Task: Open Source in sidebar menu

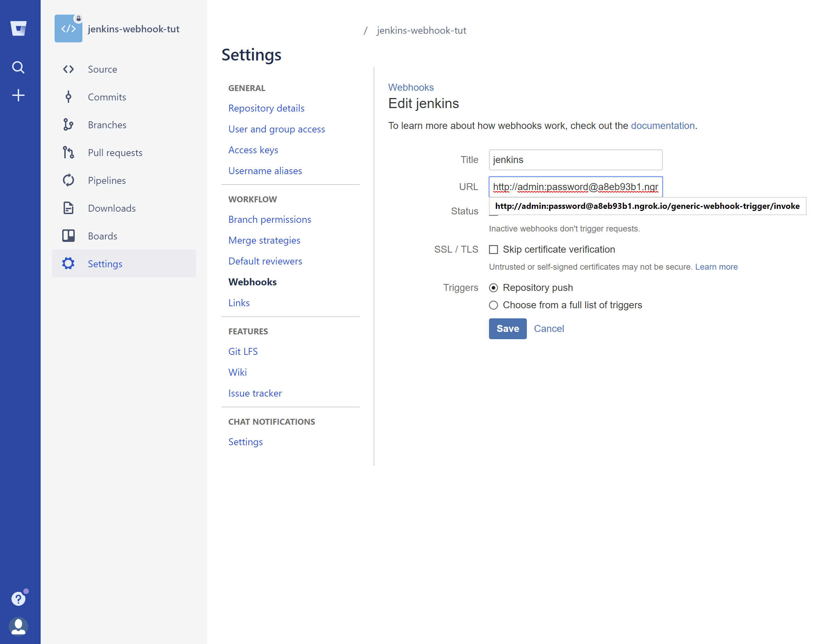Action: tap(102, 70)
